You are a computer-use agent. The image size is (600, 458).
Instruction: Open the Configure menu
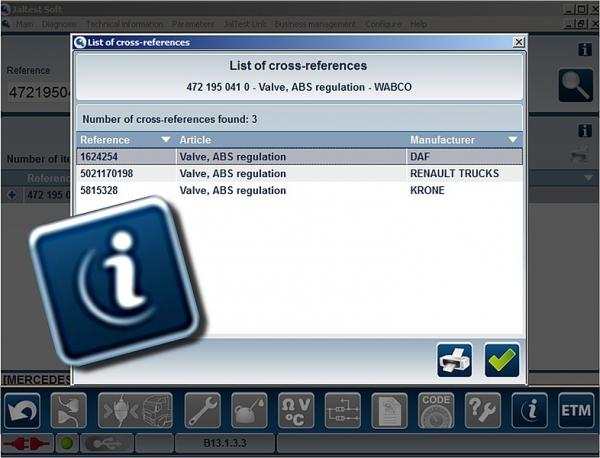pyautogui.click(x=383, y=24)
